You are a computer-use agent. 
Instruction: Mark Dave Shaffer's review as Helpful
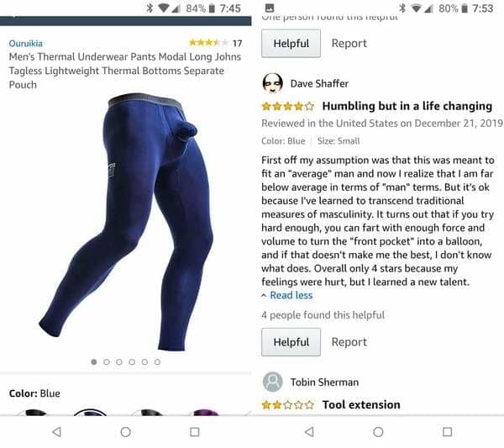(291, 342)
